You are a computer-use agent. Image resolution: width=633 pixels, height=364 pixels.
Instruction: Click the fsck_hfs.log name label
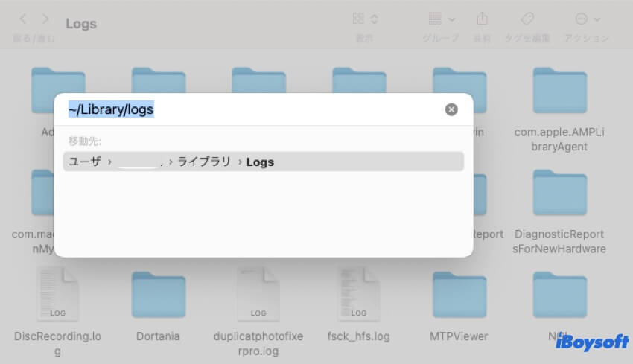358,336
